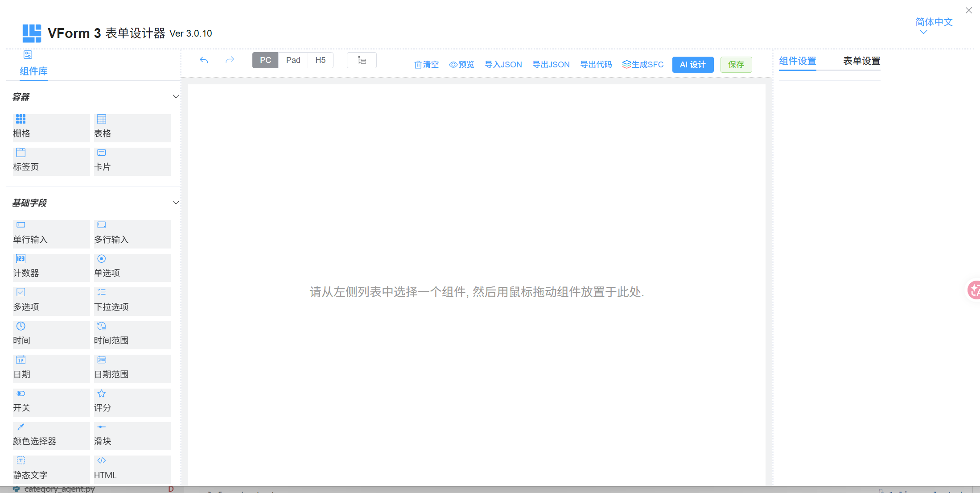Select the 日期范围 date range field
Viewport: 980px width, 493px height.
click(x=132, y=369)
